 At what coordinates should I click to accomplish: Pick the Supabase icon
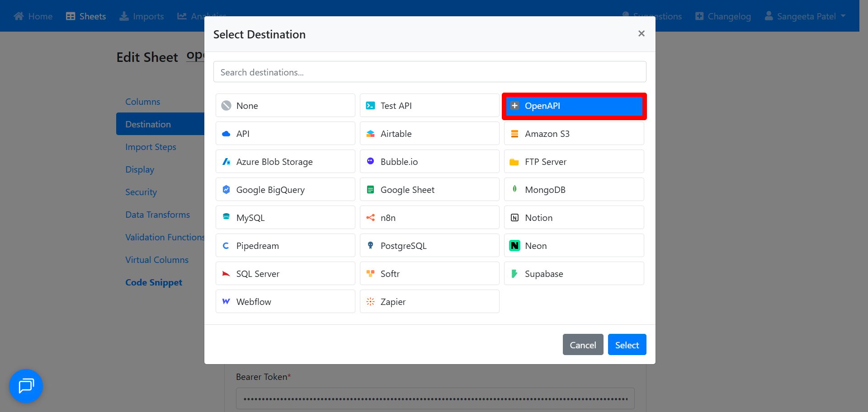click(514, 273)
